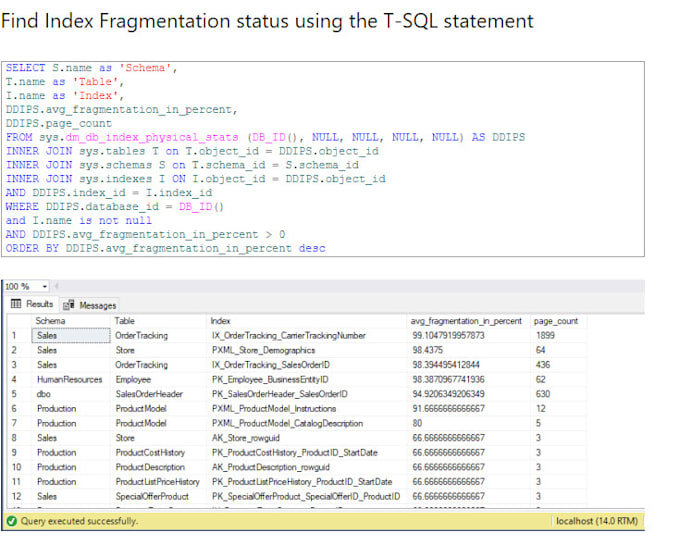Select IX_OrderTracking_SalesOrderID index cell
The width and height of the screenshot is (680, 545).
pos(271,365)
